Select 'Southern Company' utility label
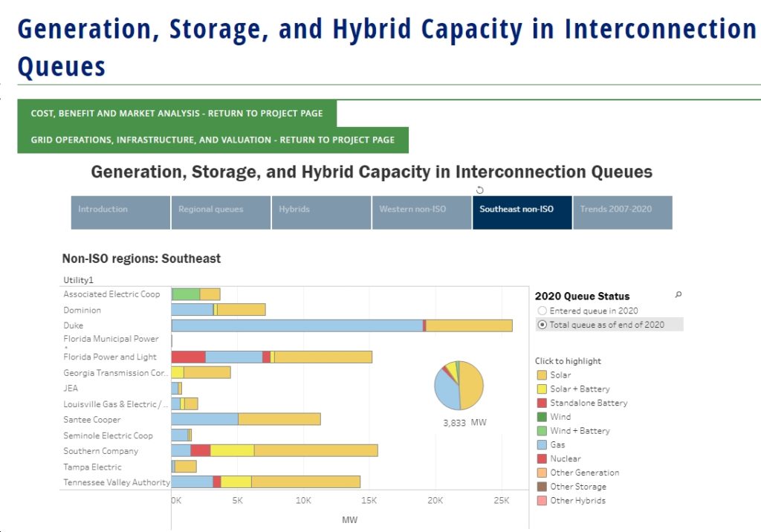 101,451
